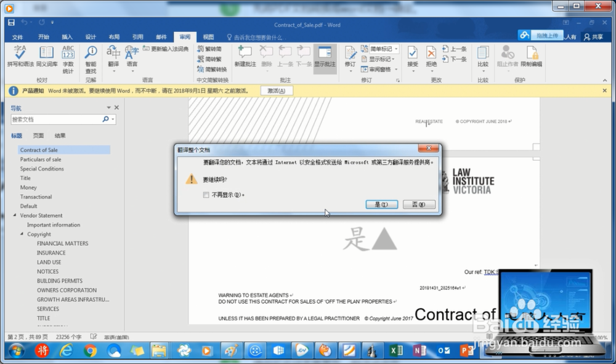Click Yes button in translate dialog
The height and width of the screenshot is (364, 616).
[381, 204]
